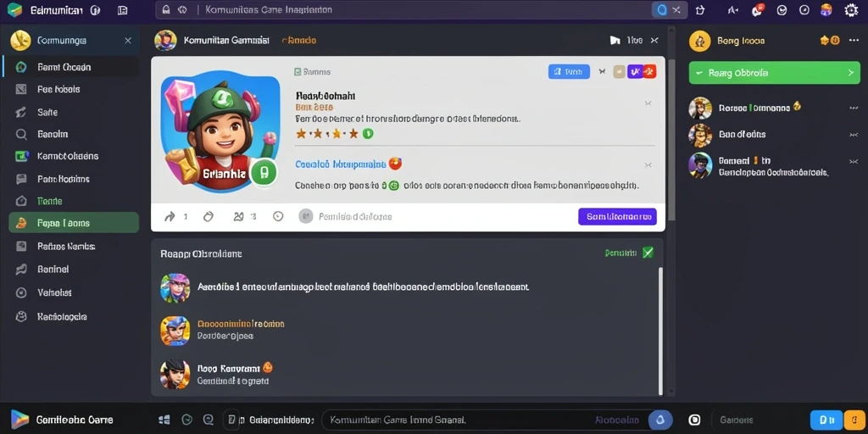Click the flag icon beside 'Tive' in header
This screenshot has width=868, height=434.
[615, 41]
